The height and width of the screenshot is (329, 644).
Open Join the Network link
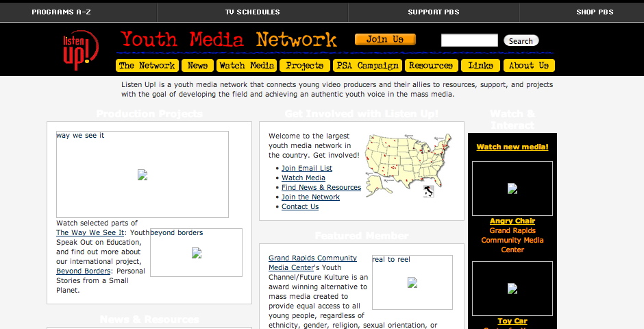310,197
